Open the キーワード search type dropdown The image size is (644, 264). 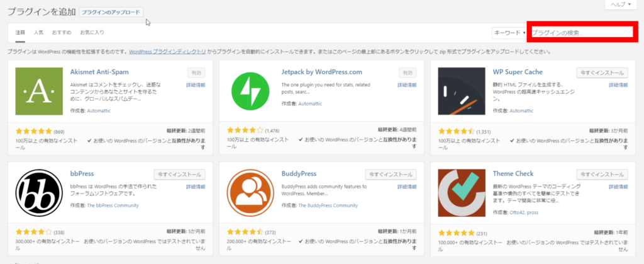509,33
